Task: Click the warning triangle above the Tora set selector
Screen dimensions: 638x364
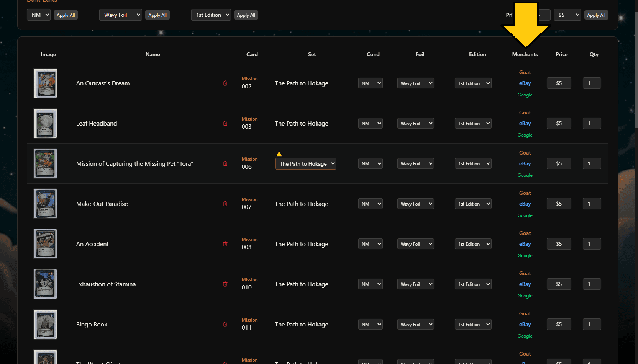Action: (279, 153)
